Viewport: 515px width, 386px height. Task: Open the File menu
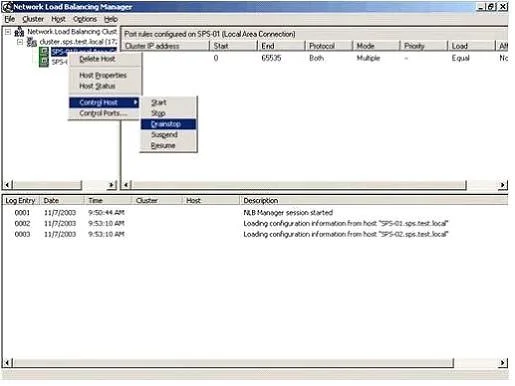pyautogui.click(x=10, y=19)
